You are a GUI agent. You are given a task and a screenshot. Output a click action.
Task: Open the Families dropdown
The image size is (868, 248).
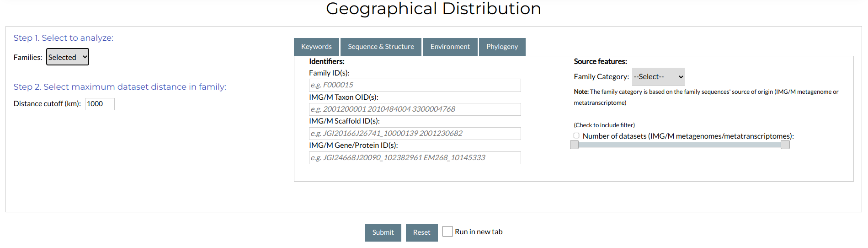[x=68, y=57]
